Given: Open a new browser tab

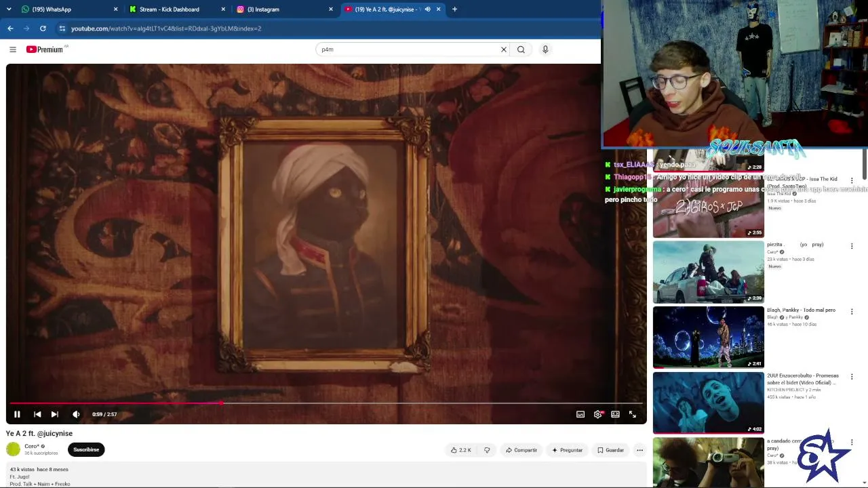Looking at the screenshot, I should pyautogui.click(x=454, y=9).
